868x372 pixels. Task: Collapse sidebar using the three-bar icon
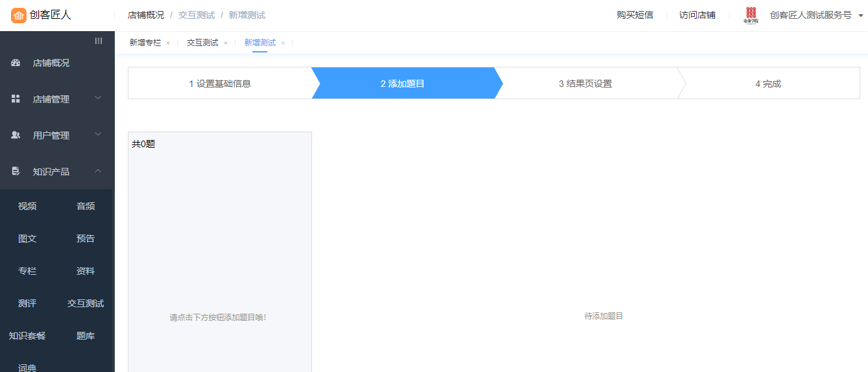pyautogui.click(x=99, y=41)
